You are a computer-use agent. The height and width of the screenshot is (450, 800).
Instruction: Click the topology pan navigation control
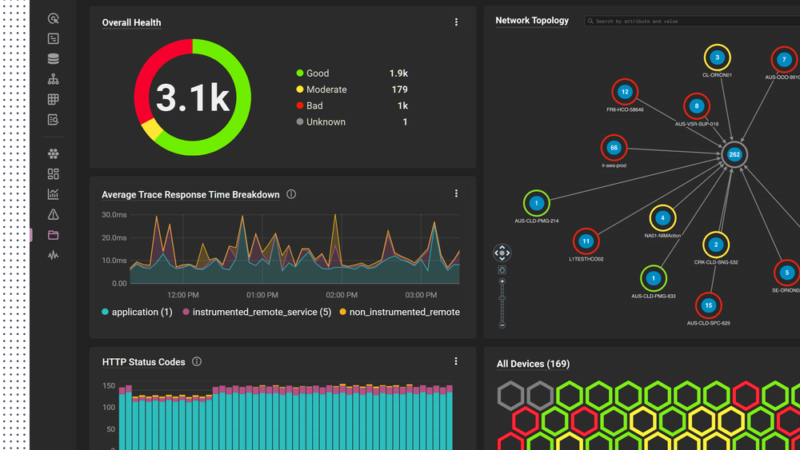coord(502,253)
